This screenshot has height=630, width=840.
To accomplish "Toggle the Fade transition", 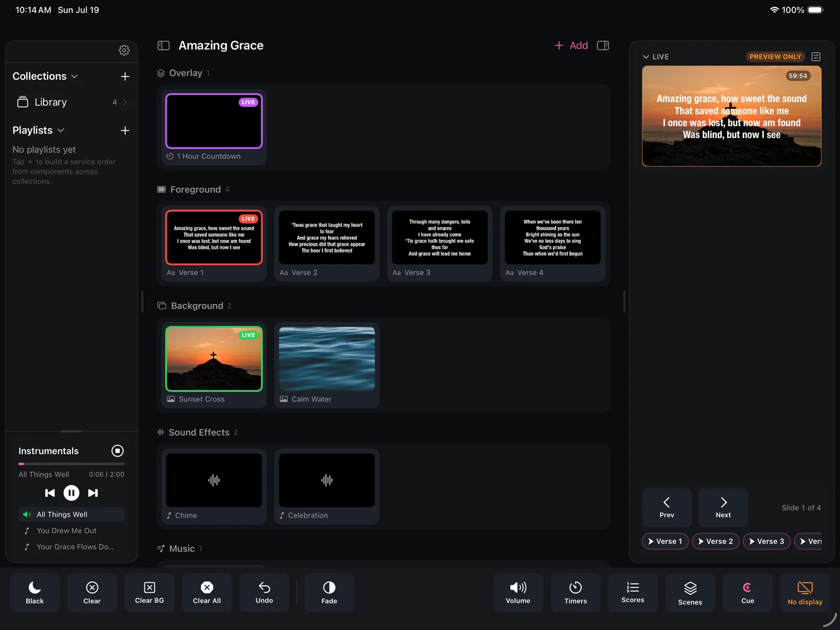I will (x=329, y=592).
